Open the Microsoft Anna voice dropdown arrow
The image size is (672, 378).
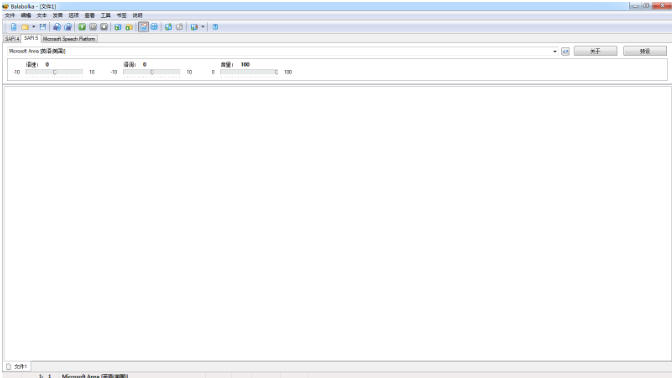click(555, 51)
